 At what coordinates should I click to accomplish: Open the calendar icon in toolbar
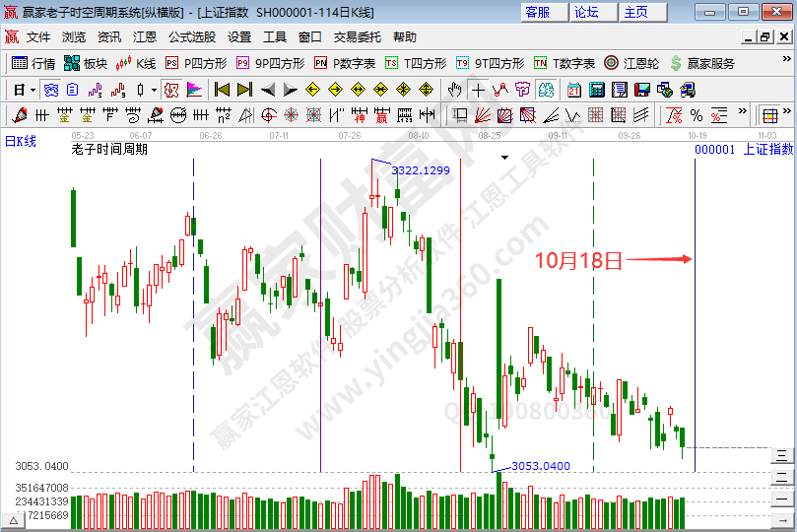click(x=574, y=90)
